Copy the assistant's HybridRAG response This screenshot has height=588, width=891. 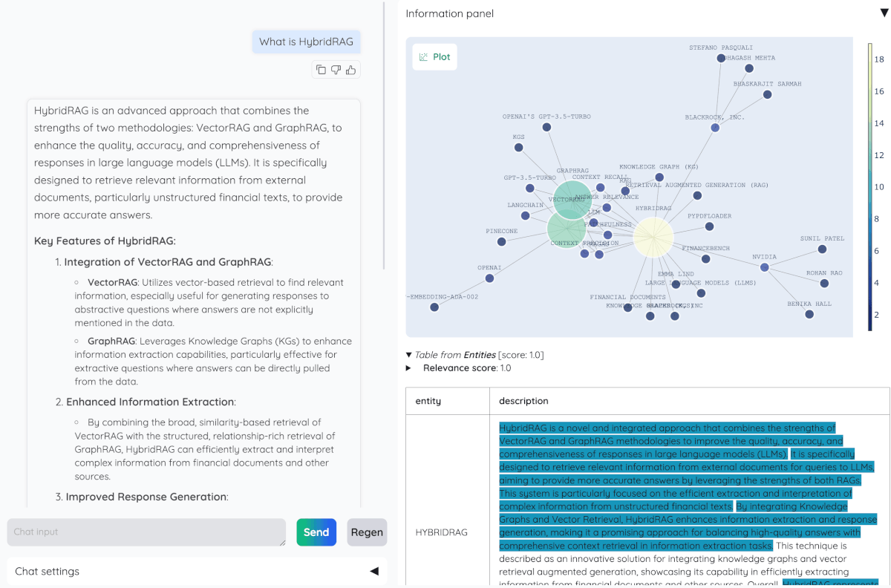(x=321, y=69)
